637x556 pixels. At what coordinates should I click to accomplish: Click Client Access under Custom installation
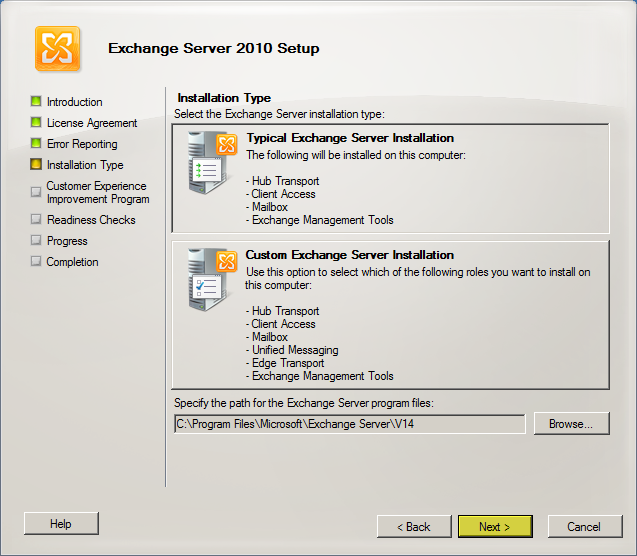point(283,324)
